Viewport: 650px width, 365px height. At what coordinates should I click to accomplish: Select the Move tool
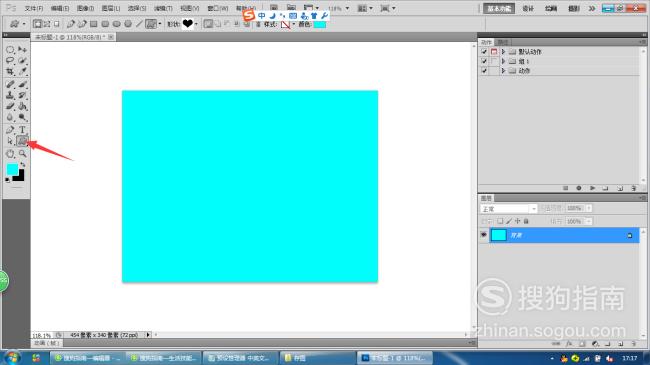point(22,50)
